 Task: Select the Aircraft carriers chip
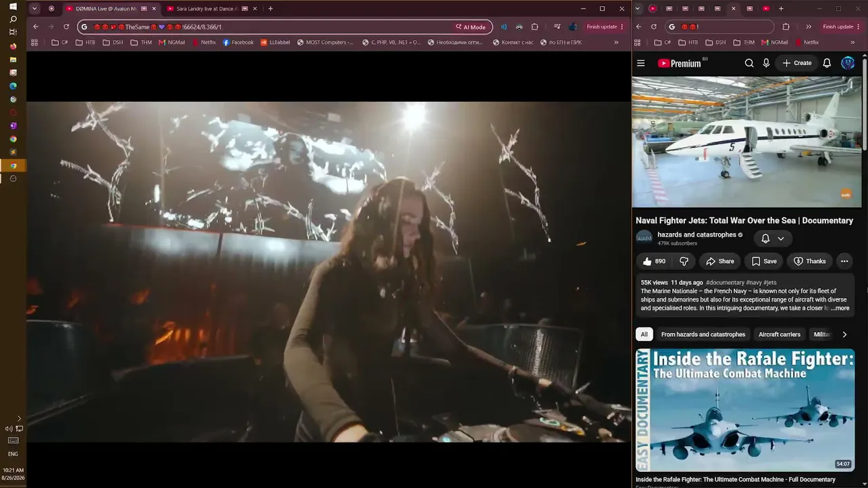pos(779,334)
